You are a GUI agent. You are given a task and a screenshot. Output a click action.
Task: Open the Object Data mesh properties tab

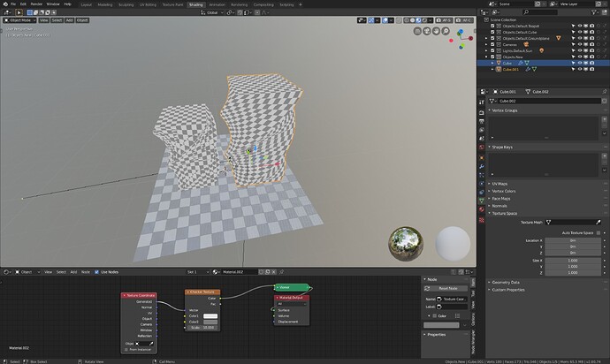pos(482,201)
